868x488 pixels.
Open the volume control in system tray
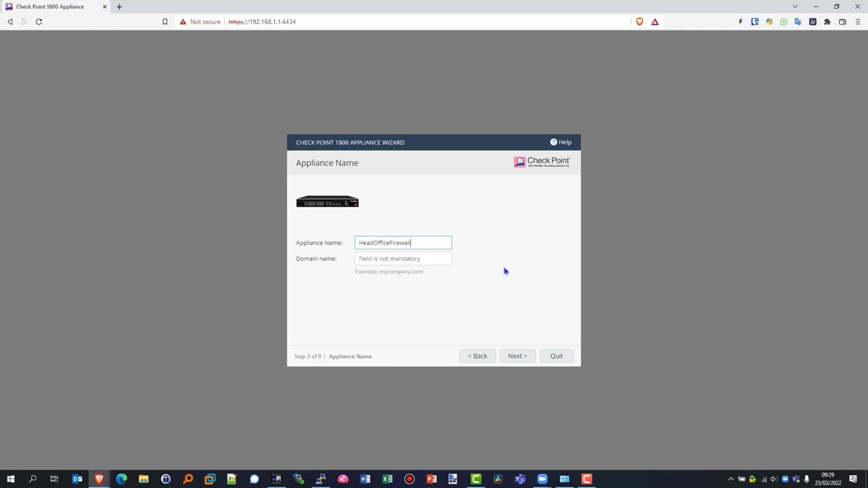(x=774, y=479)
